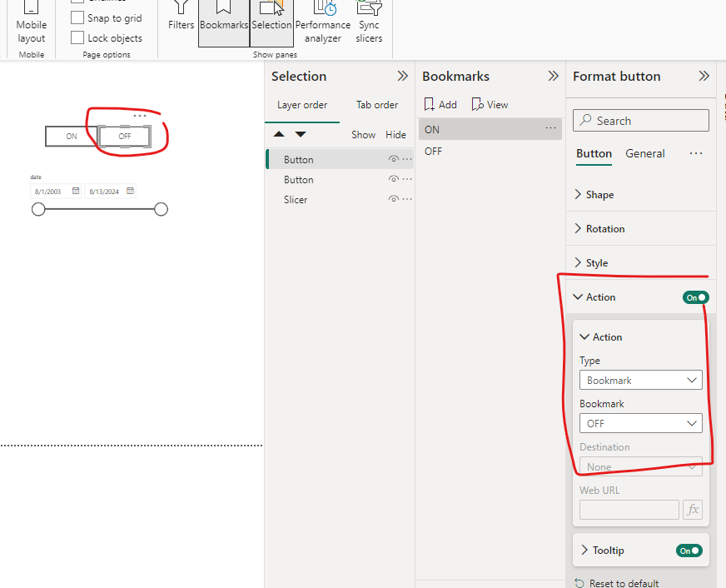Viewport: 726px width, 588px height.
Task: Click Hide all layers
Action: coord(395,135)
